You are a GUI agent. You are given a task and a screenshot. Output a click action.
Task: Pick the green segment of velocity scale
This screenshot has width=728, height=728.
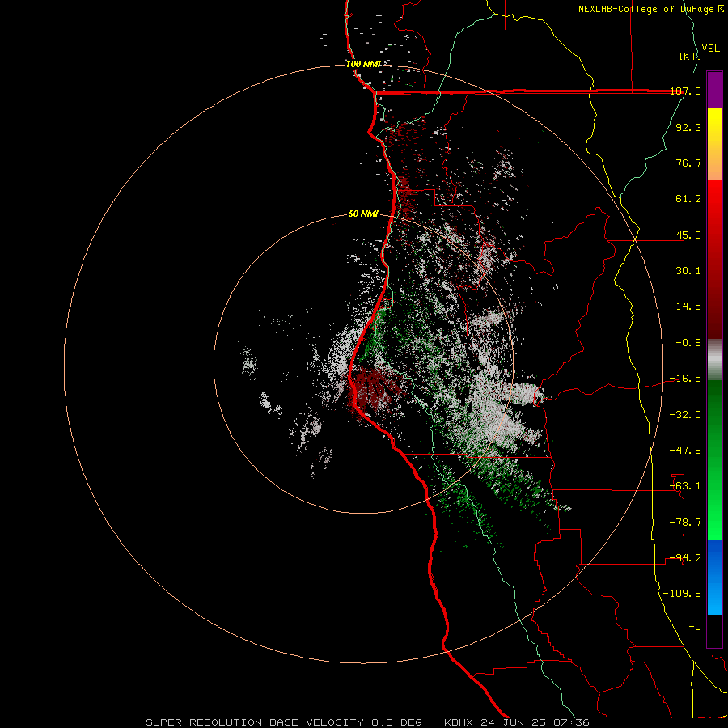[x=714, y=459]
